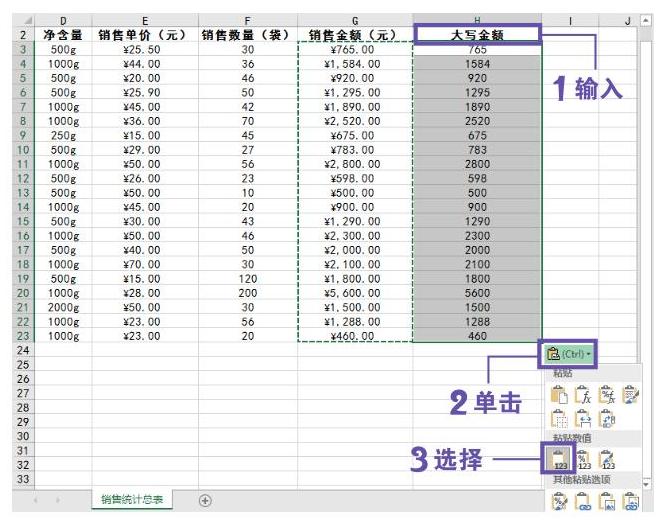Click the 净含量 header cell
The width and height of the screenshot is (662, 523).
point(63,35)
